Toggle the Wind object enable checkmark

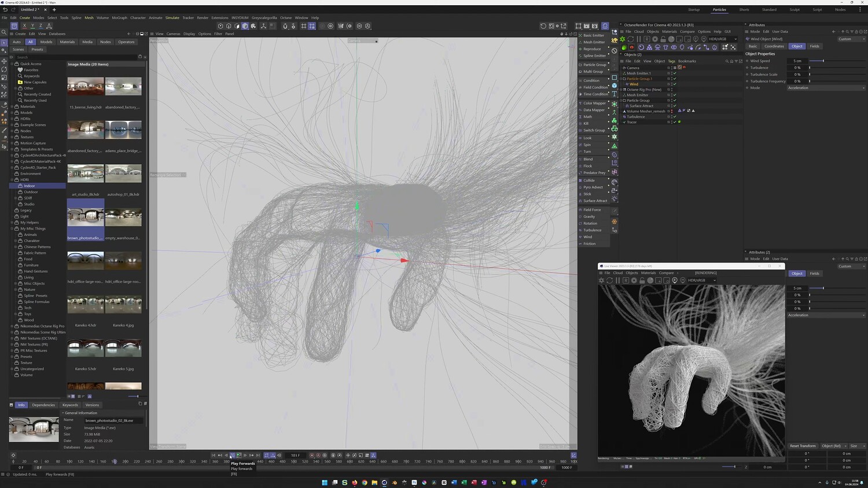[675, 84]
